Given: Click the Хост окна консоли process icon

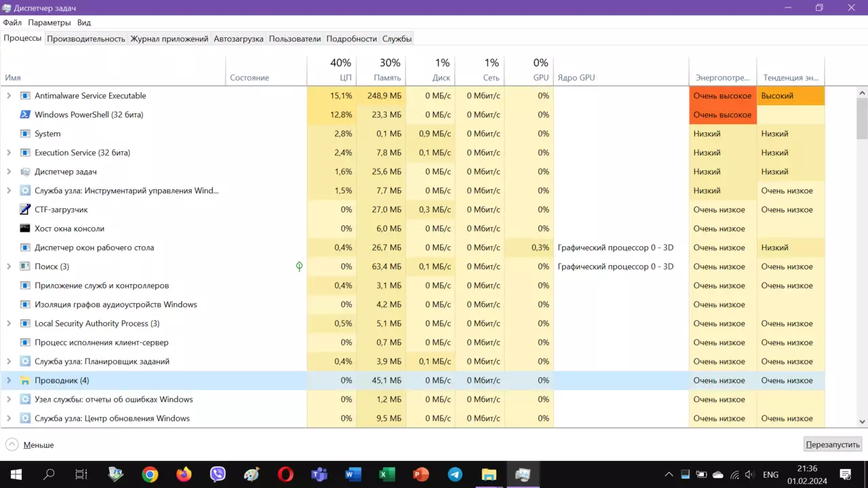Looking at the screenshot, I should click(25, 228).
